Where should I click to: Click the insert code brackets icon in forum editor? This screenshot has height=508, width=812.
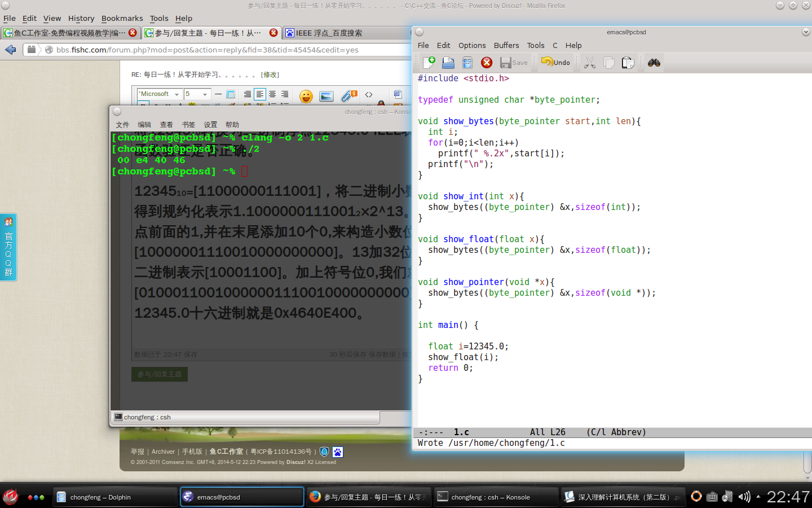click(x=369, y=94)
